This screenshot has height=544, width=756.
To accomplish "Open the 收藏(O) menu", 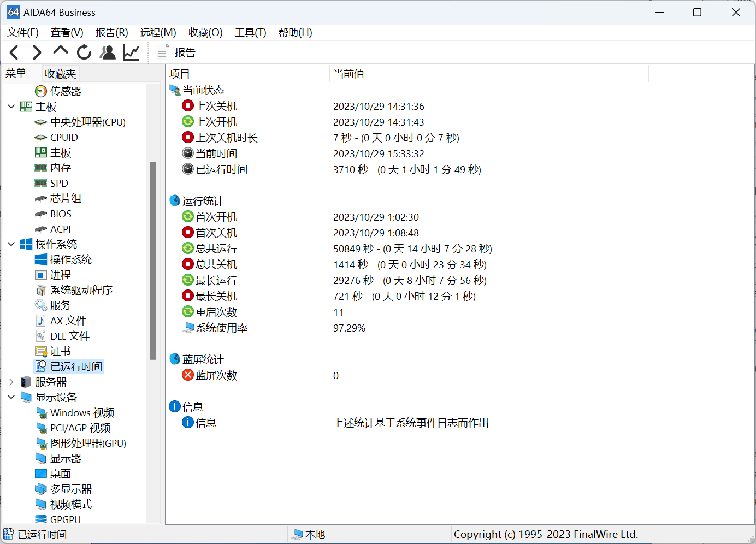I will point(205,33).
